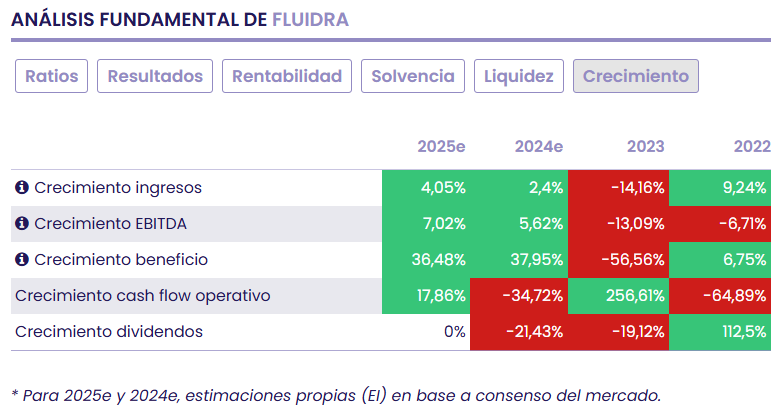Click the red -56,56% beneficio cell

tap(618, 260)
